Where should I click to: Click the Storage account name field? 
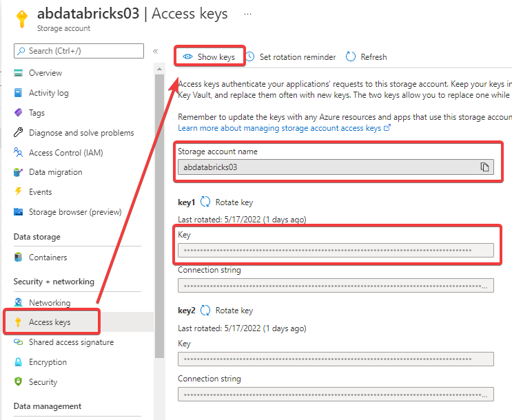(x=336, y=167)
